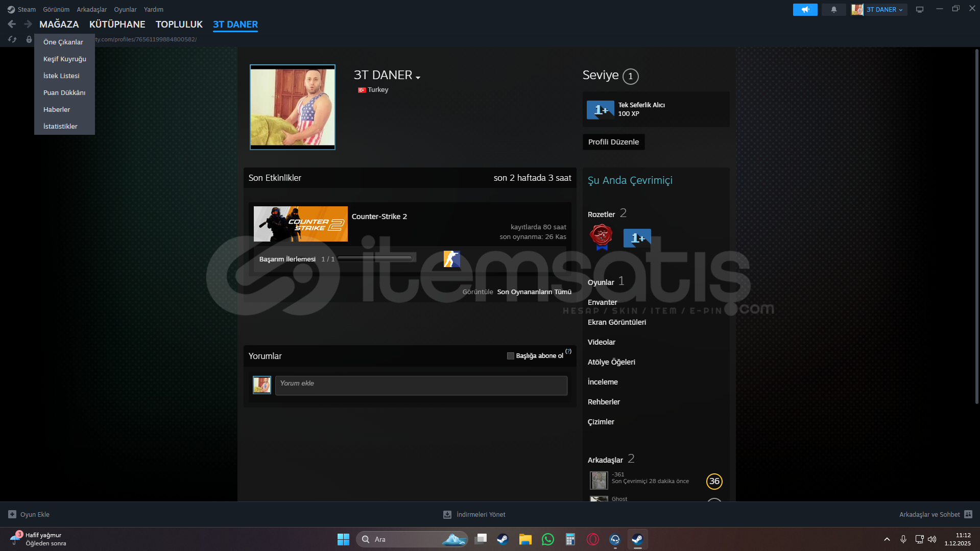Click the level 1 circle badge

coord(630,77)
